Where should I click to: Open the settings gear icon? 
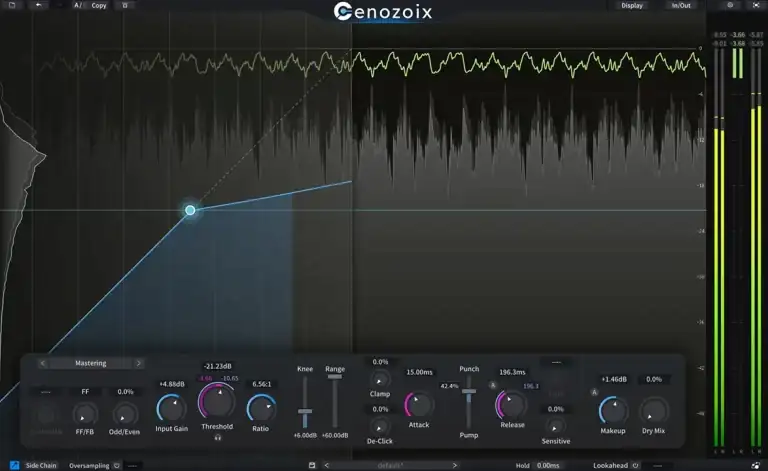(730, 5)
